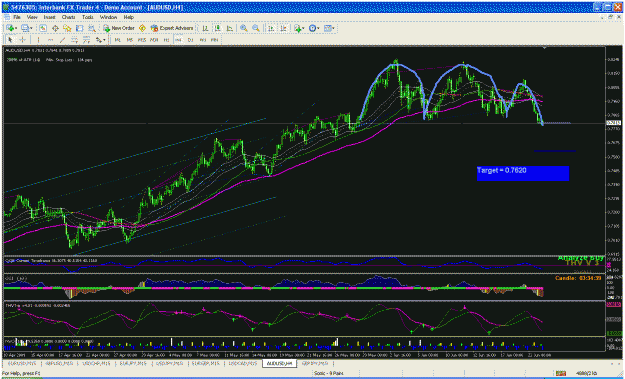Open the View menu

(32, 17)
